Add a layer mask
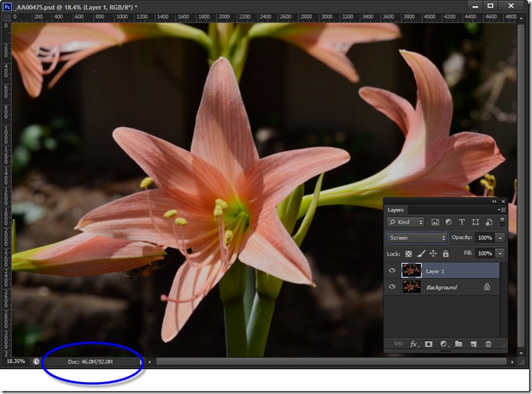 coord(428,344)
